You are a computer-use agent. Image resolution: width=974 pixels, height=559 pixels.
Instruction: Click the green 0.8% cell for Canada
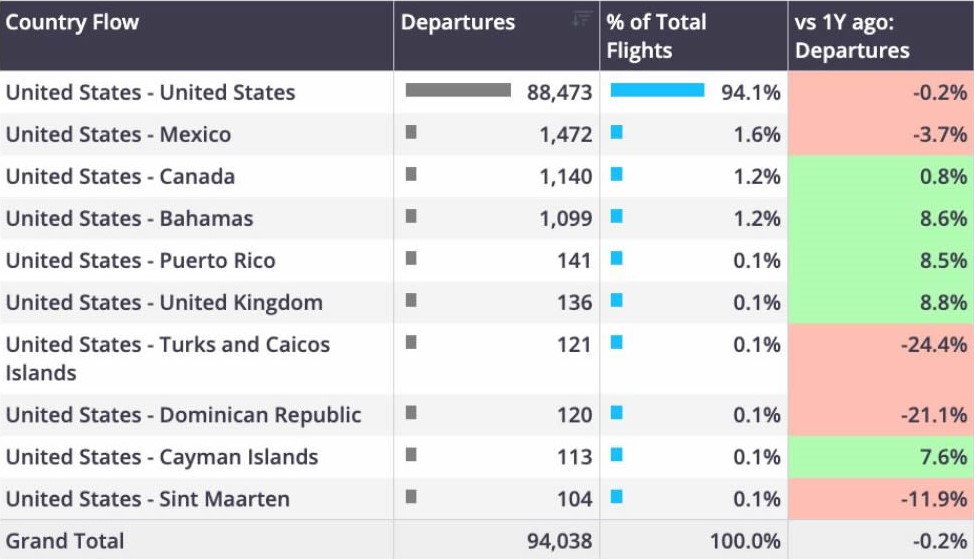click(x=881, y=176)
